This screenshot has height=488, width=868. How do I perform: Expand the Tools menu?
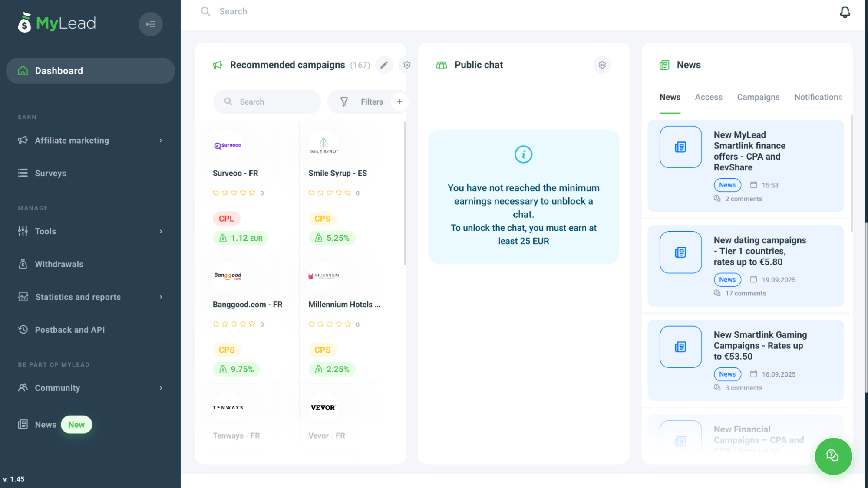[x=90, y=232]
